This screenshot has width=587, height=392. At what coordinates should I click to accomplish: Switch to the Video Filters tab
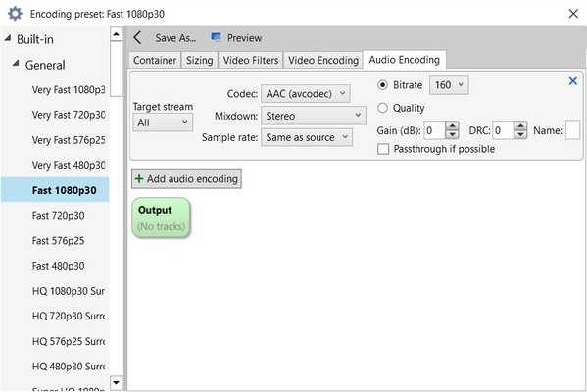[251, 61]
